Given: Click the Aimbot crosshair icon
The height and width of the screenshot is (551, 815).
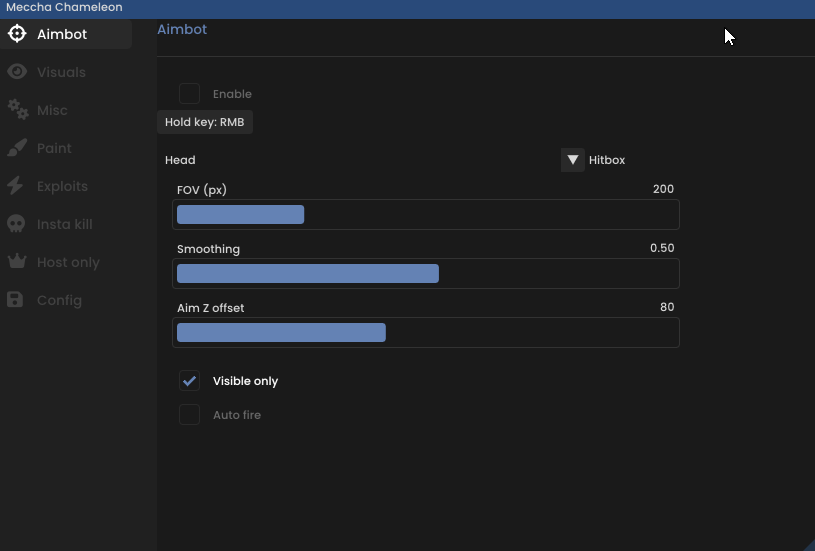Looking at the screenshot, I should point(17,34).
